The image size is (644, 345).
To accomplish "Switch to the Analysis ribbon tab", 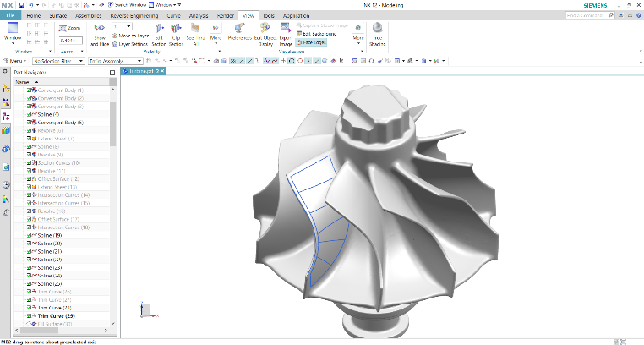I will pyautogui.click(x=199, y=15).
